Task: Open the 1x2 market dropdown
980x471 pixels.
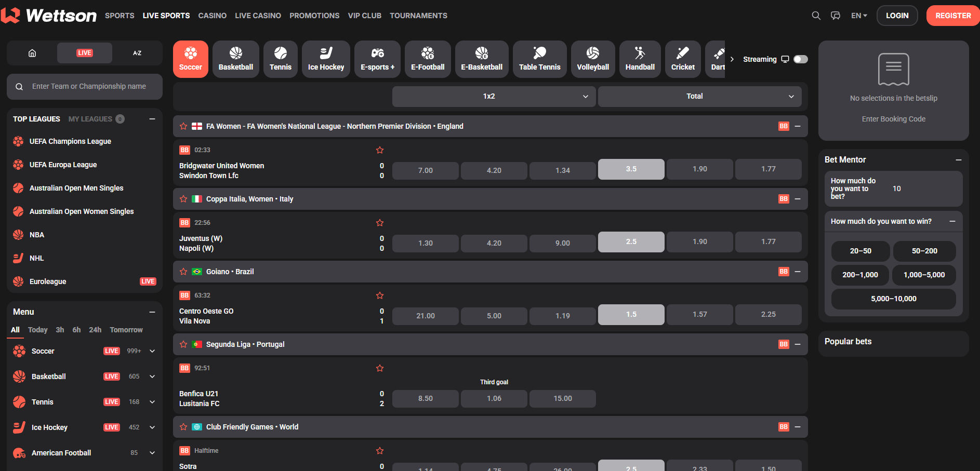Action: pyautogui.click(x=493, y=96)
